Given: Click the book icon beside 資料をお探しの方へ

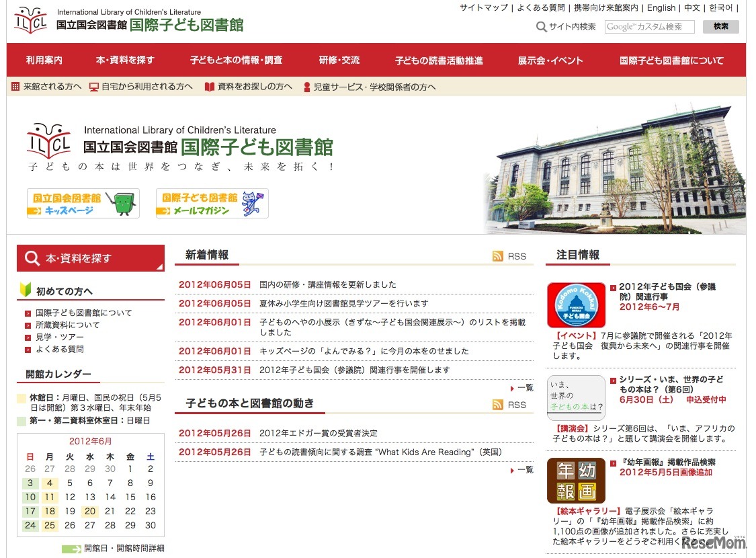Looking at the screenshot, I should pyautogui.click(x=209, y=87).
